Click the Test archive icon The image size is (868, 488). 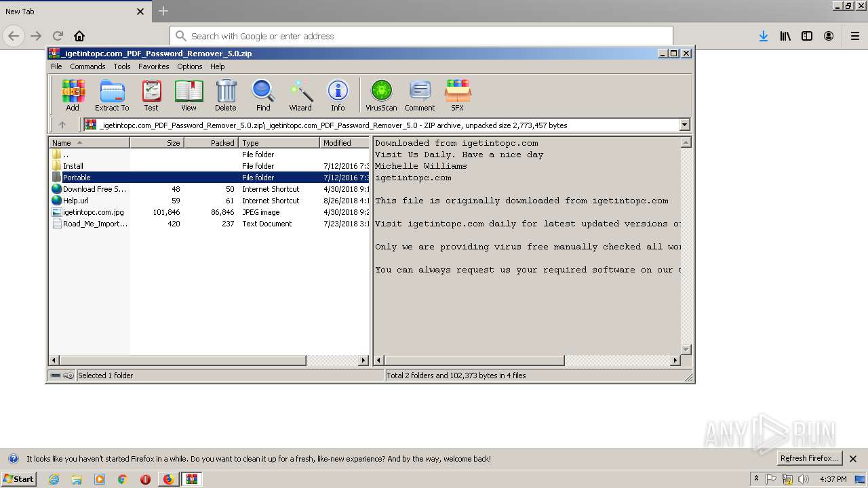151,96
